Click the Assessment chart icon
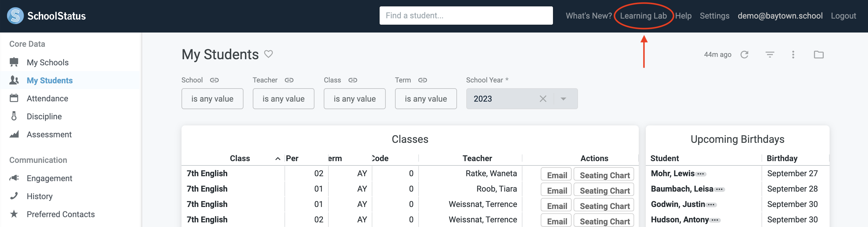This screenshot has width=868, height=227. pos(14,134)
